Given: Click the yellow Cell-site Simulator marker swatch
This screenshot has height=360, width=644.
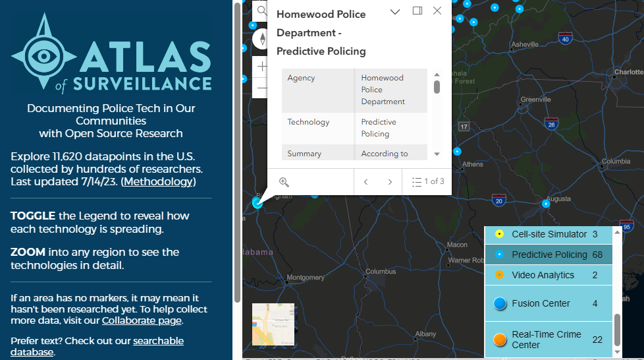Looking at the screenshot, I should [499, 234].
